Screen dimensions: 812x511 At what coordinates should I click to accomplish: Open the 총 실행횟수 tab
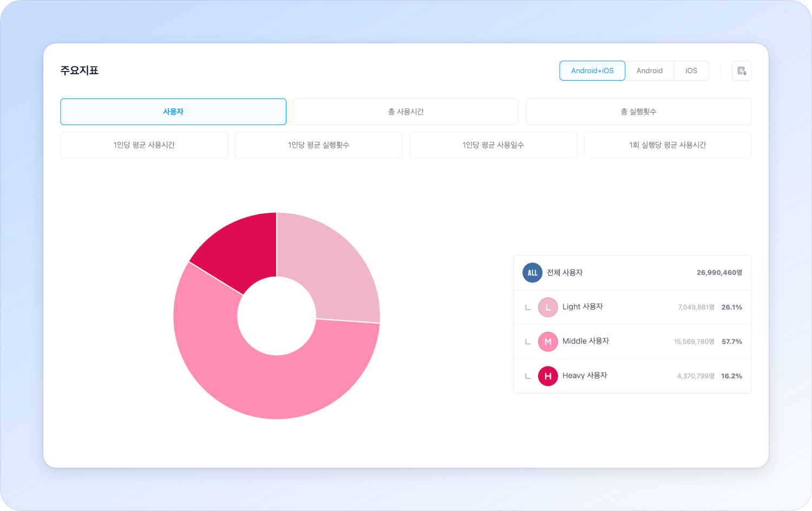[x=638, y=112]
